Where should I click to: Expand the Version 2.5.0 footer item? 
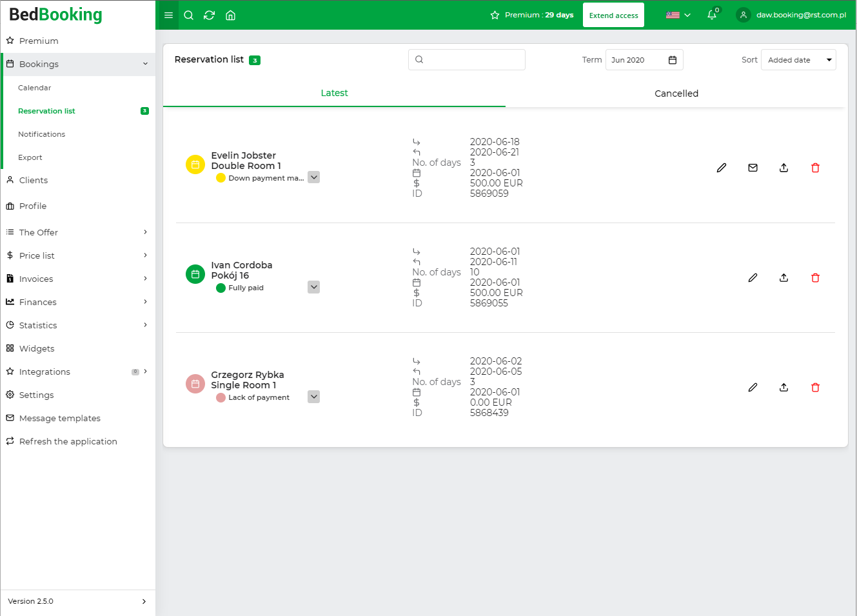coord(77,601)
